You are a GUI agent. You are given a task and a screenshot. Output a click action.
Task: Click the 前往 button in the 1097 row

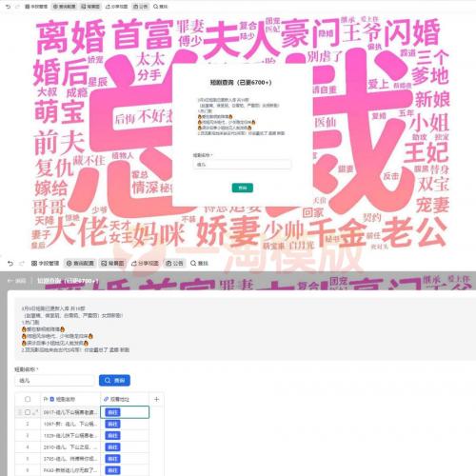point(112,424)
